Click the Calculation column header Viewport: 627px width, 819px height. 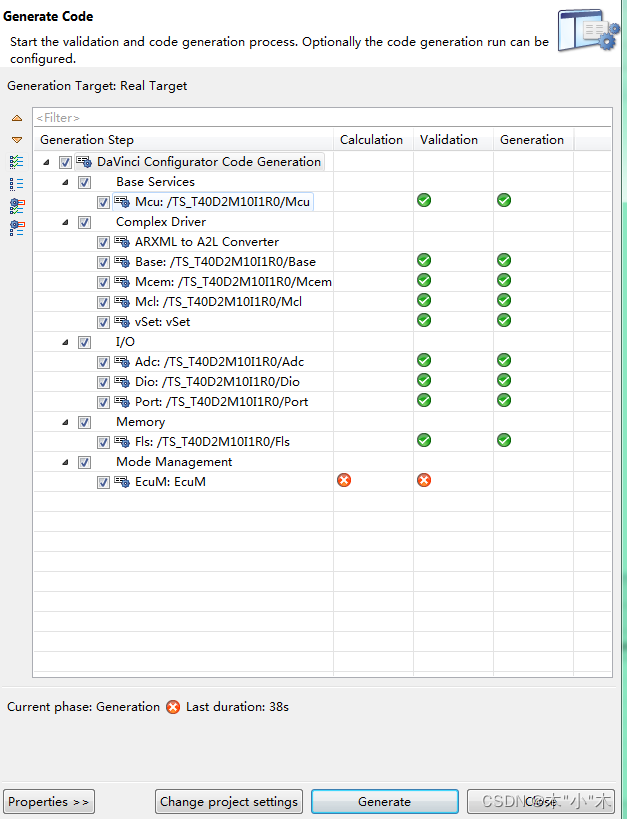[373, 139]
